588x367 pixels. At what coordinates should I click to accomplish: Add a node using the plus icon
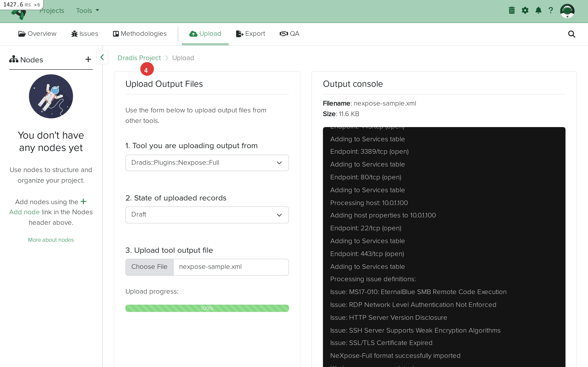point(88,59)
